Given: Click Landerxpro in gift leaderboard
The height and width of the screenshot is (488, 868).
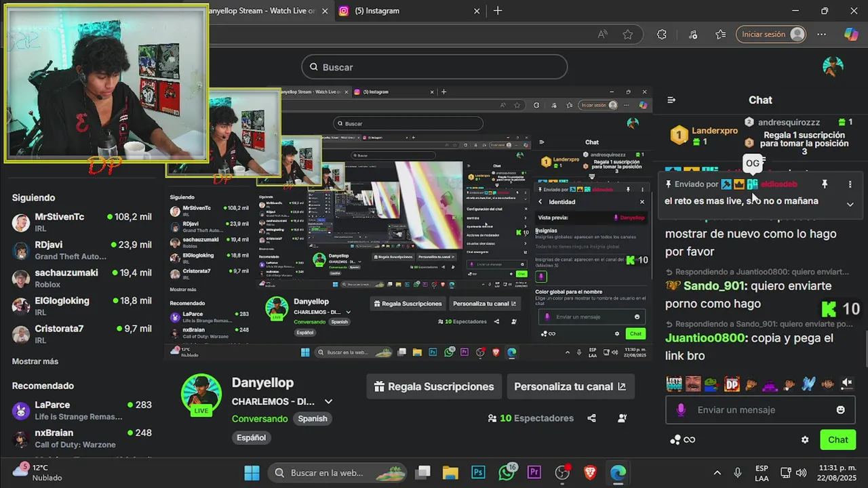Looking at the screenshot, I should coord(714,131).
